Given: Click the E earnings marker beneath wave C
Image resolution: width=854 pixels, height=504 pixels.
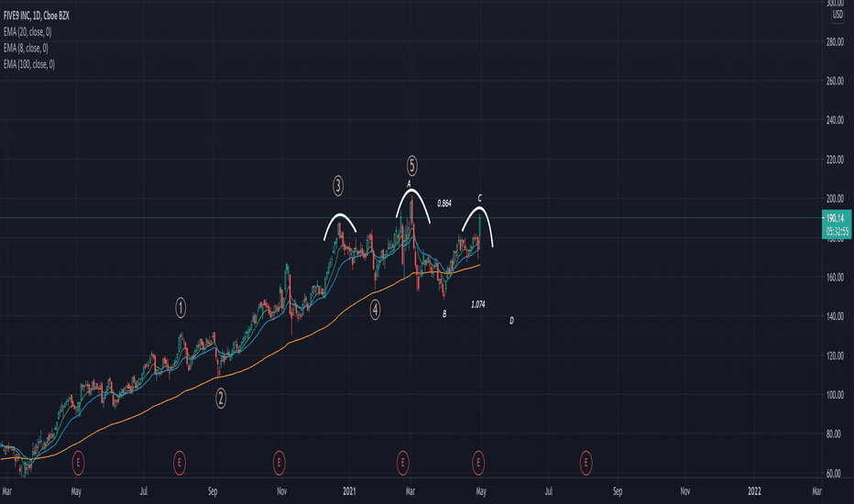Looking at the screenshot, I should (x=478, y=463).
